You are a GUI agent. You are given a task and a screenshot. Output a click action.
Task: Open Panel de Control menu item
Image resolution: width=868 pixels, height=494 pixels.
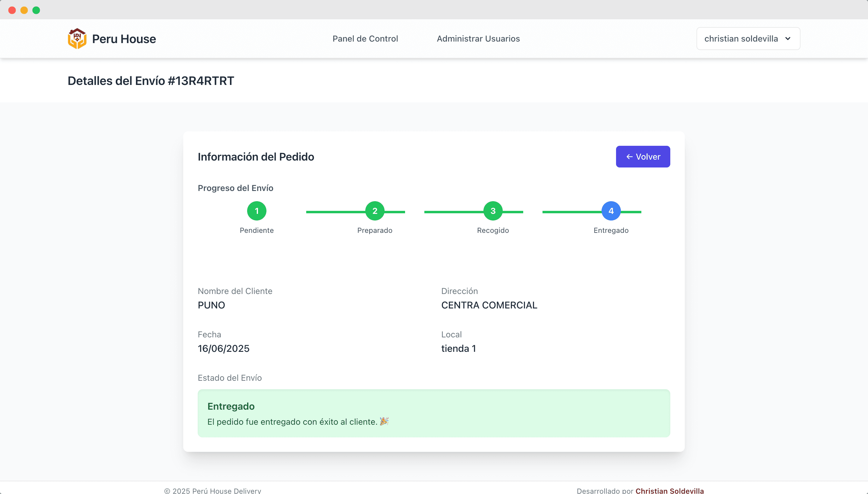point(365,39)
